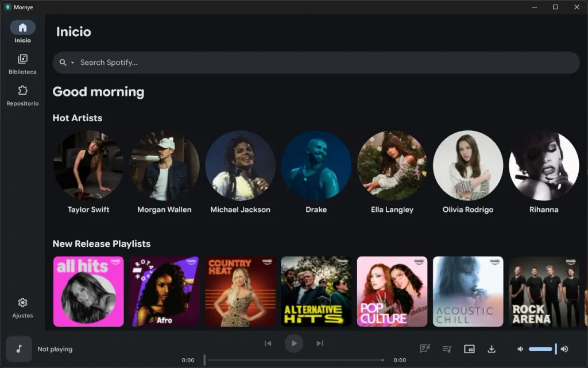Click the New Release Playlists heading
The width and height of the screenshot is (588, 368).
coord(101,244)
